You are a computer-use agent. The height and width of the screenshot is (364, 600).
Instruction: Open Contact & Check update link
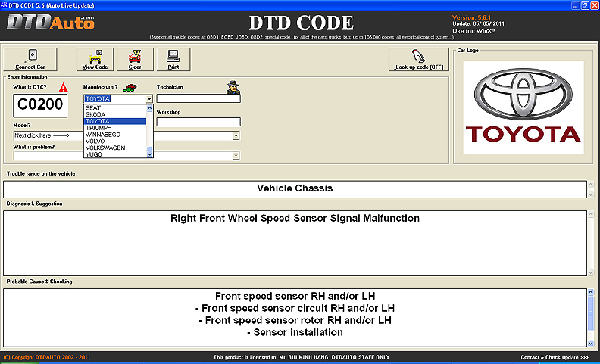[x=555, y=357]
